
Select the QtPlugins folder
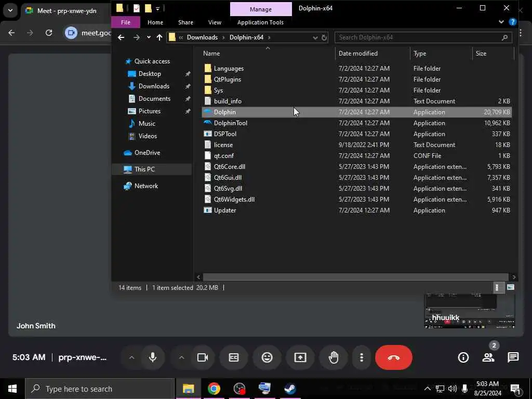(x=356, y=79)
